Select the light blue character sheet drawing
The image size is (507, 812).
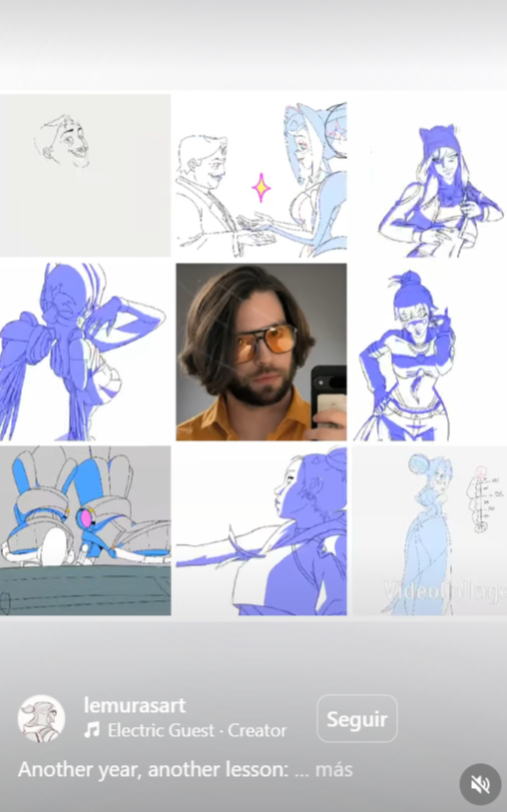click(x=430, y=530)
